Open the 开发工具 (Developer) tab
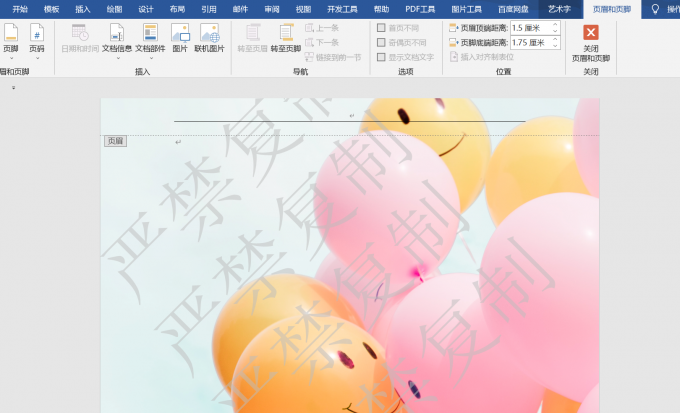The width and height of the screenshot is (680, 413). (x=342, y=9)
